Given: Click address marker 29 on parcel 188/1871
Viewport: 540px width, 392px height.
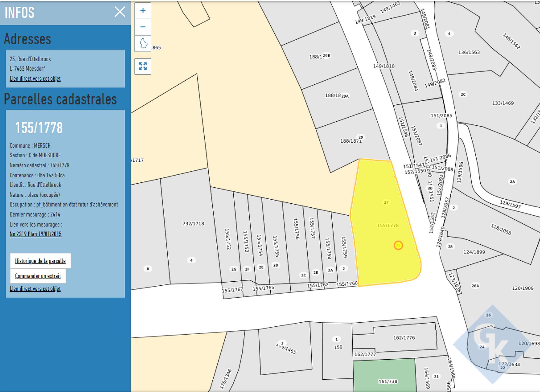Looking at the screenshot, I should pos(360,137).
